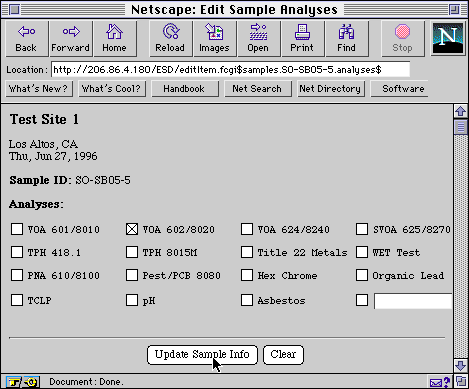
Task: Click the Forward navigation button
Action: [71, 39]
